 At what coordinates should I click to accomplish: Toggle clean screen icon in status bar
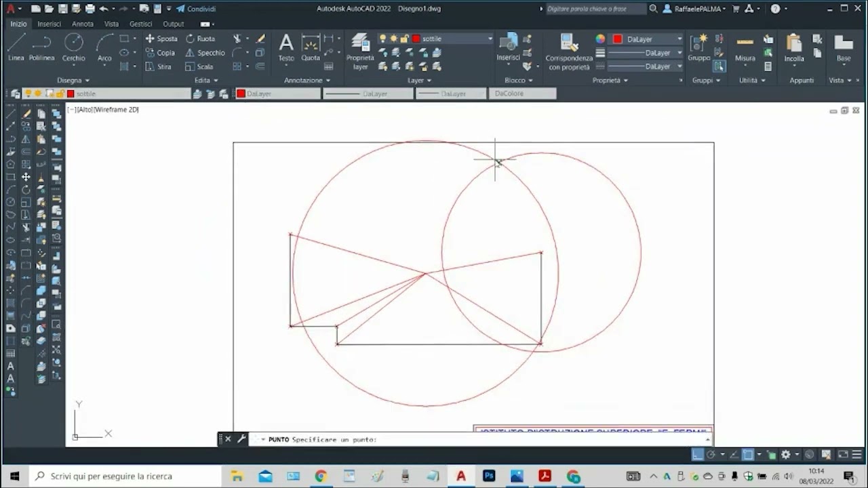click(x=842, y=455)
